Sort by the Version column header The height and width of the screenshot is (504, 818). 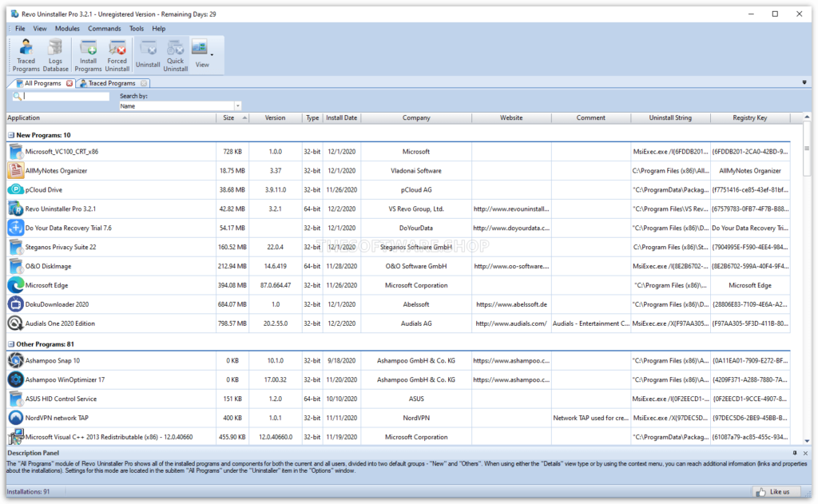(x=276, y=118)
